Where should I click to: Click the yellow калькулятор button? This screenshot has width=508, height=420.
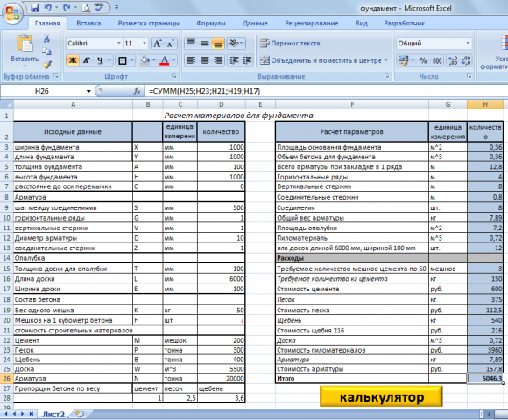tap(381, 396)
